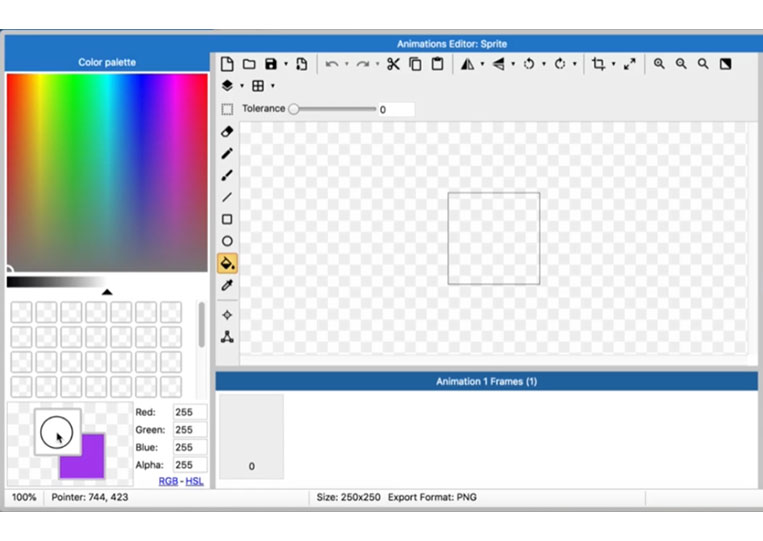The width and height of the screenshot is (763, 541).
Task: Expand the grid options dropdown arrow
Action: 272,86
